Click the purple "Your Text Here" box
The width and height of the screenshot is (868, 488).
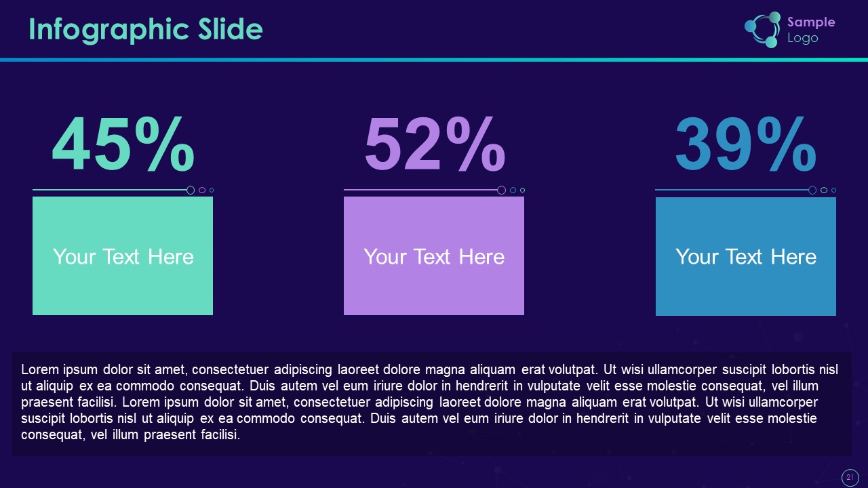click(x=434, y=256)
